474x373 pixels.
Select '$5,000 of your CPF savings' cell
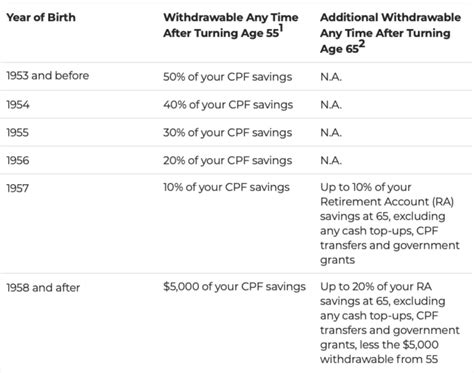pos(234,287)
